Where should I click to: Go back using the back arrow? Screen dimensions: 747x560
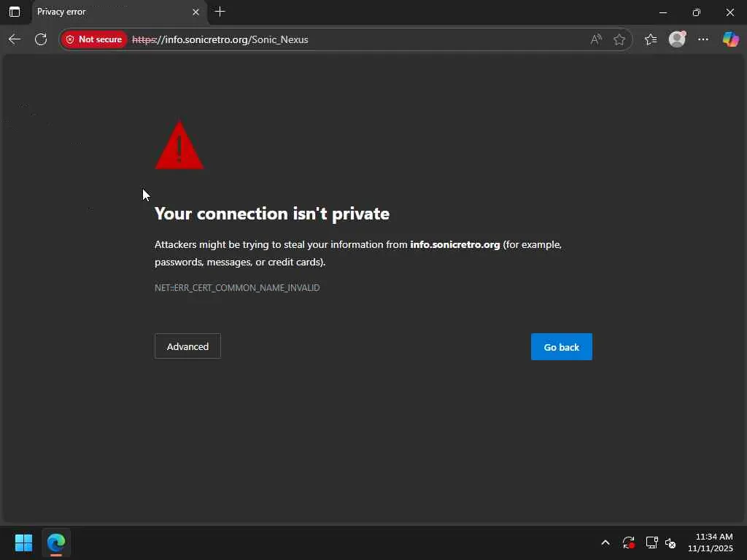(x=15, y=39)
